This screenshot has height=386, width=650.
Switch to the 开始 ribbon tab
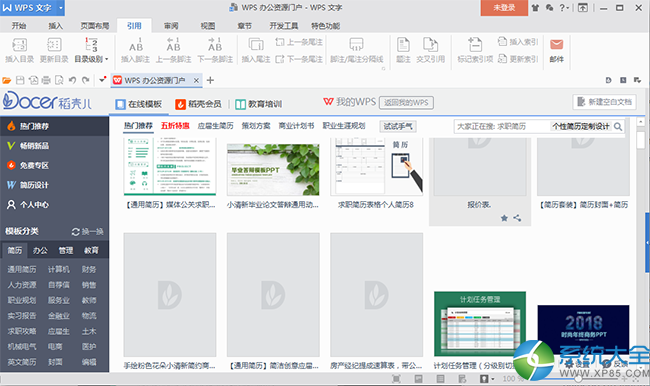coord(19,26)
